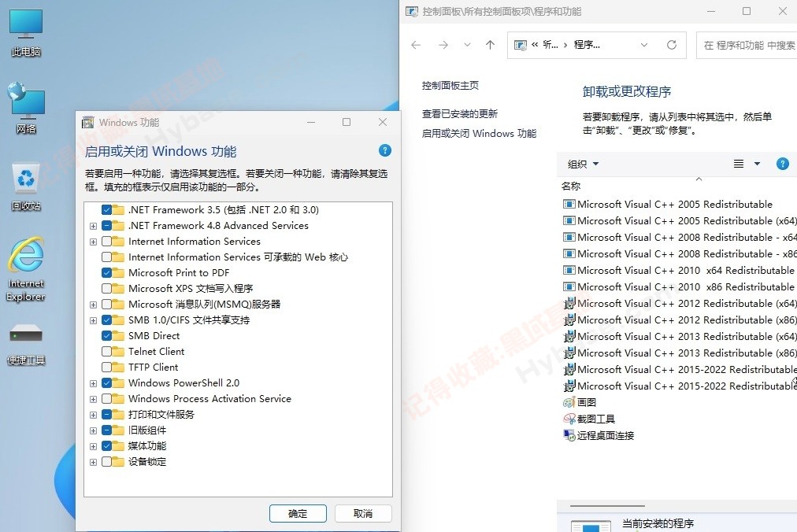
Task: Click the view layout icon beside 组织
Action: [x=739, y=164]
